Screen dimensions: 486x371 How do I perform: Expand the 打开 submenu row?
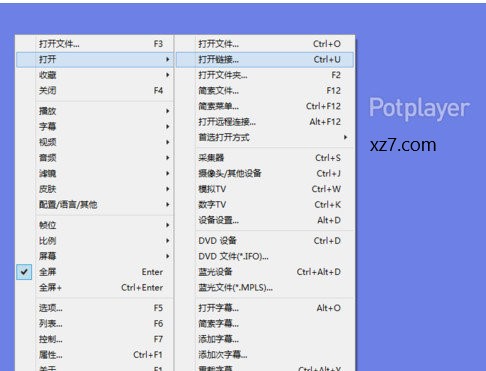click(x=95, y=59)
